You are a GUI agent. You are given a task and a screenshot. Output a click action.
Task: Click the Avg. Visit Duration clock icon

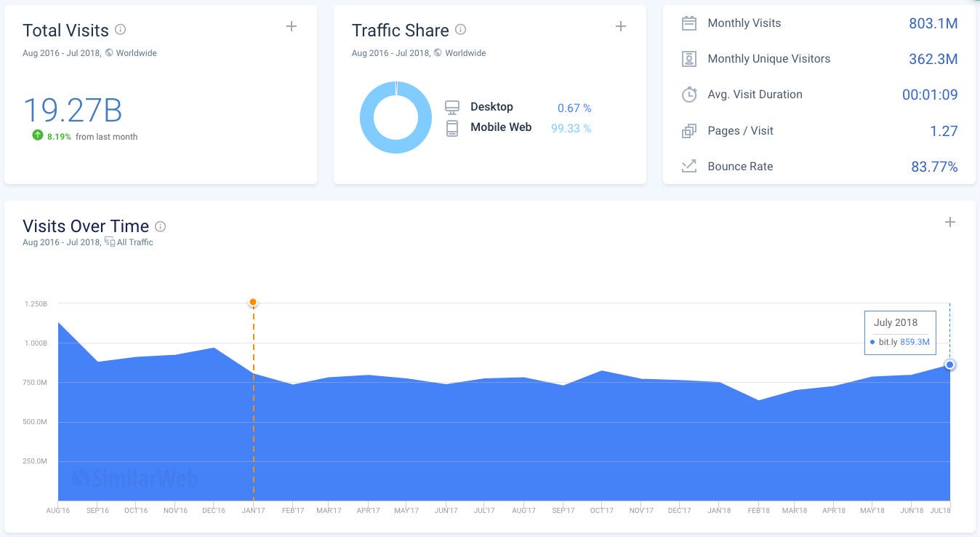point(688,95)
